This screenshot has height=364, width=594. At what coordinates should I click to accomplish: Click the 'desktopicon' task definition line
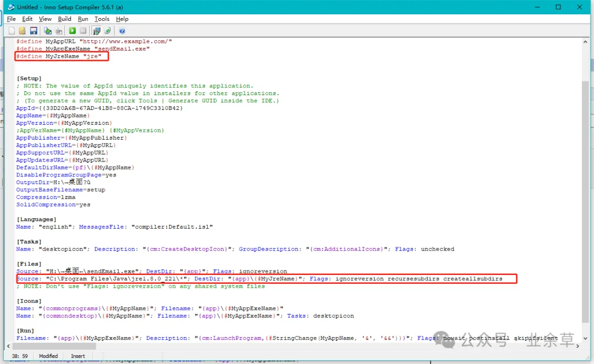[235, 249]
